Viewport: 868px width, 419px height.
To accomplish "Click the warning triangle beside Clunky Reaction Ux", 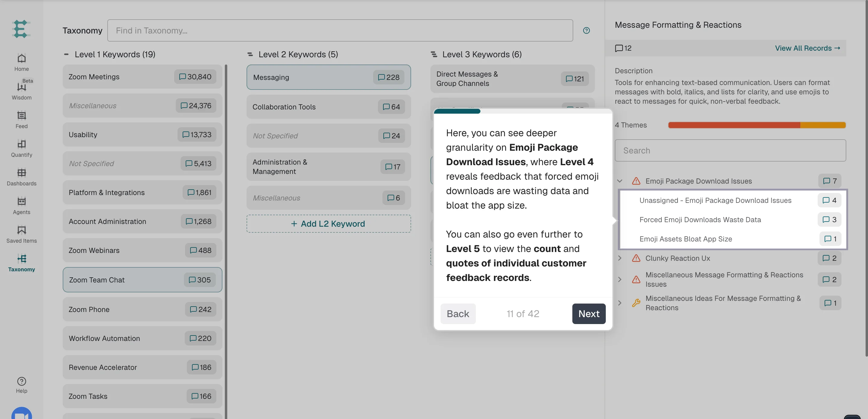I will 636,258.
